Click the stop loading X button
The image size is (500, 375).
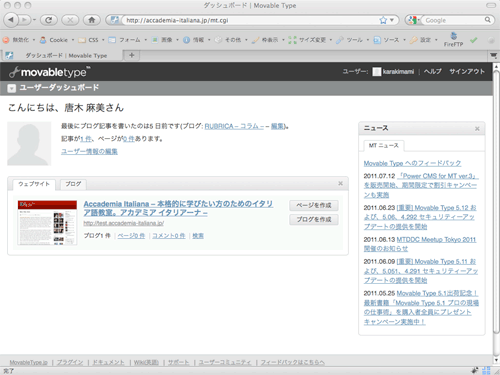click(70, 20)
